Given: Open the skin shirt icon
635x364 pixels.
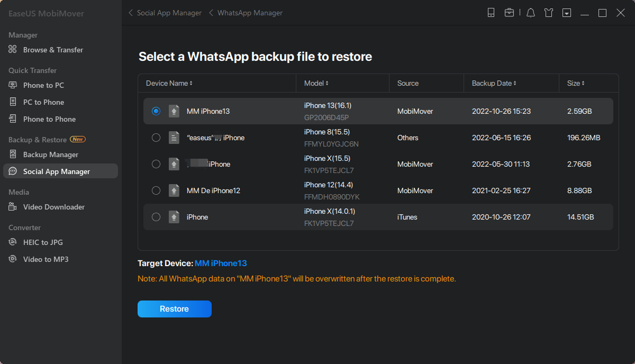Looking at the screenshot, I should coord(549,13).
